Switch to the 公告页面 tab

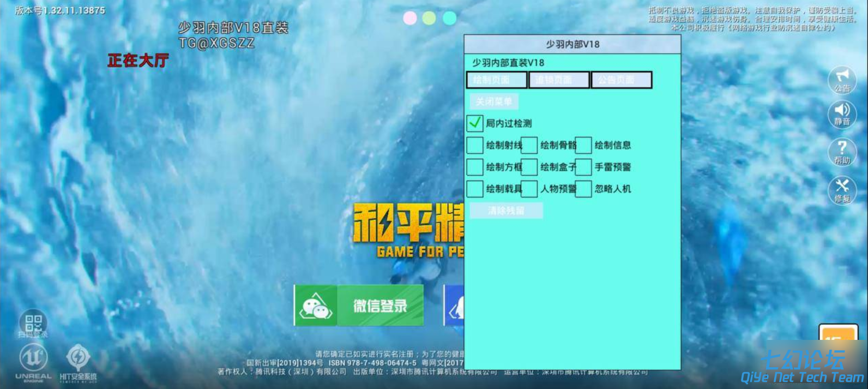click(x=622, y=80)
